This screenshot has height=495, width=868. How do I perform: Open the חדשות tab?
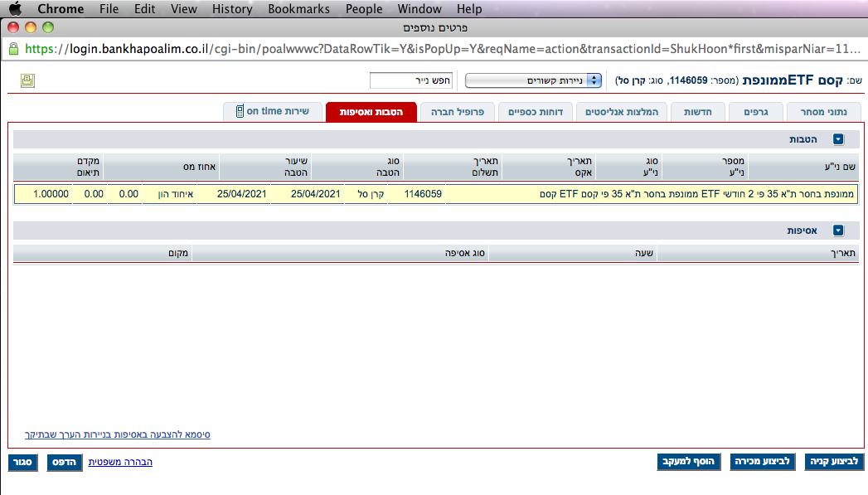tap(697, 112)
